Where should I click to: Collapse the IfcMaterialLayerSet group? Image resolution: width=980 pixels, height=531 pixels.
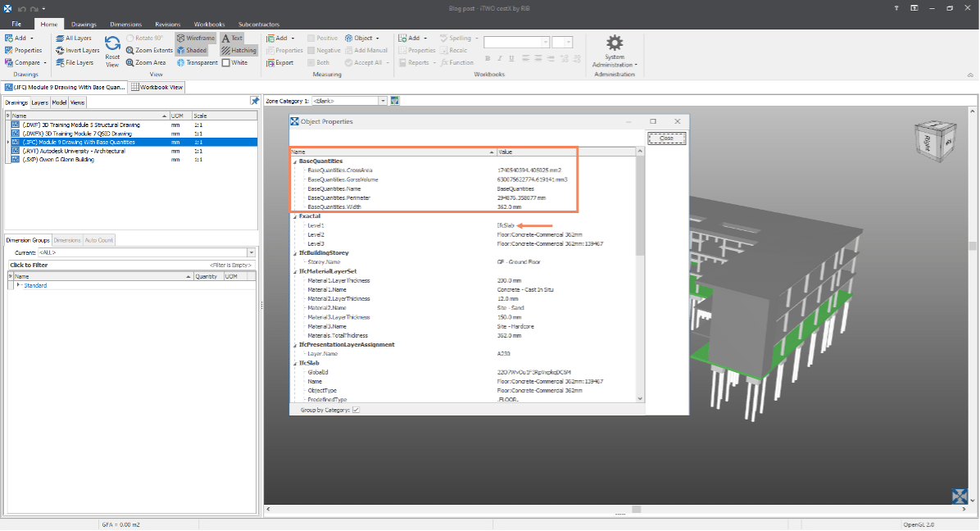pos(295,272)
